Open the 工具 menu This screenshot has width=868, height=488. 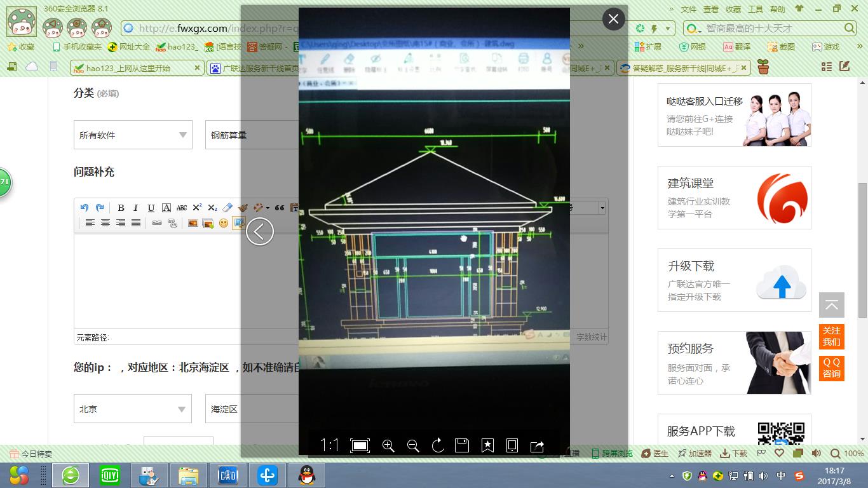(756, 9)
